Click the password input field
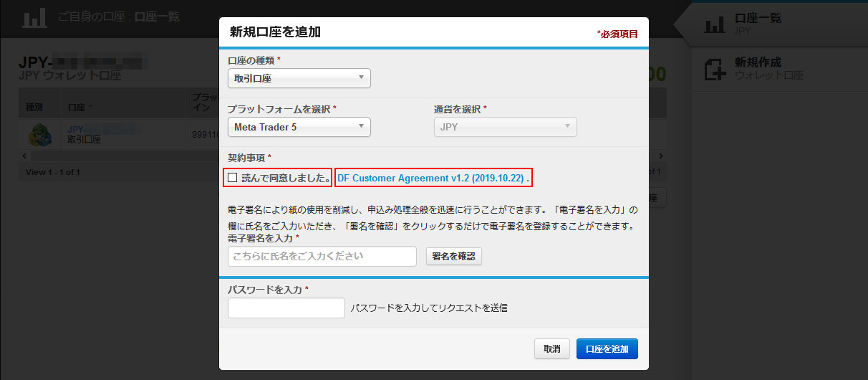Viewport: 868px width, 380px height. tap(286, 308)
